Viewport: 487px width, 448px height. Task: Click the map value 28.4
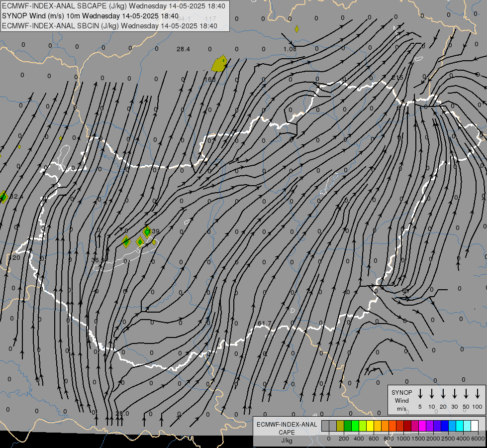pos(183,49)
